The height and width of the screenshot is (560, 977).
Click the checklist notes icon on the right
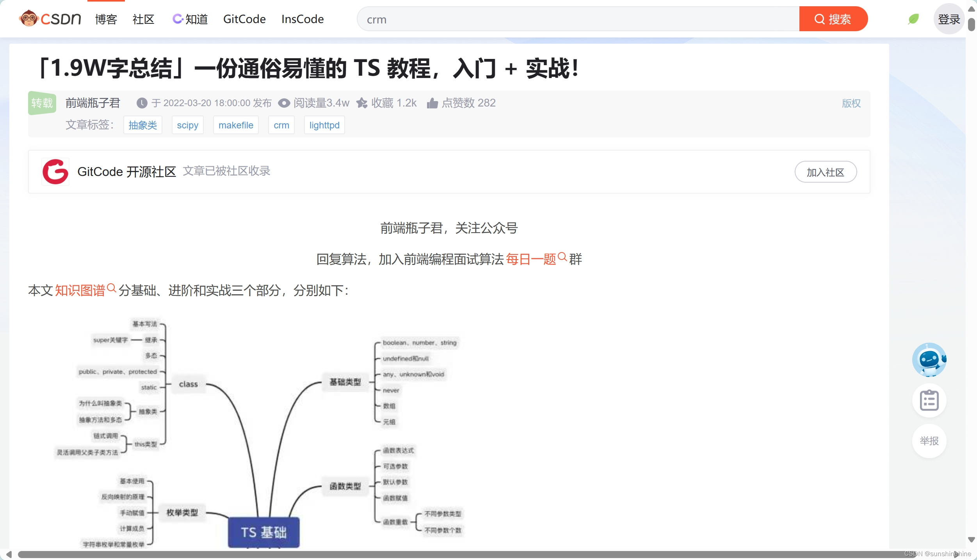[x=929, y=400]
